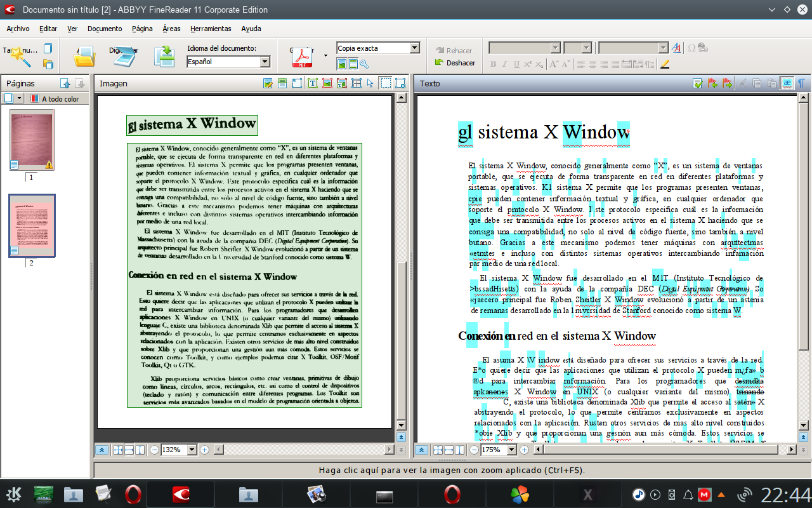Image resolution: width=812 pixels, height=508 pixels.
Task: Go to next error with red flag icon
Action: pyautogui.click(x=727, y=83)
